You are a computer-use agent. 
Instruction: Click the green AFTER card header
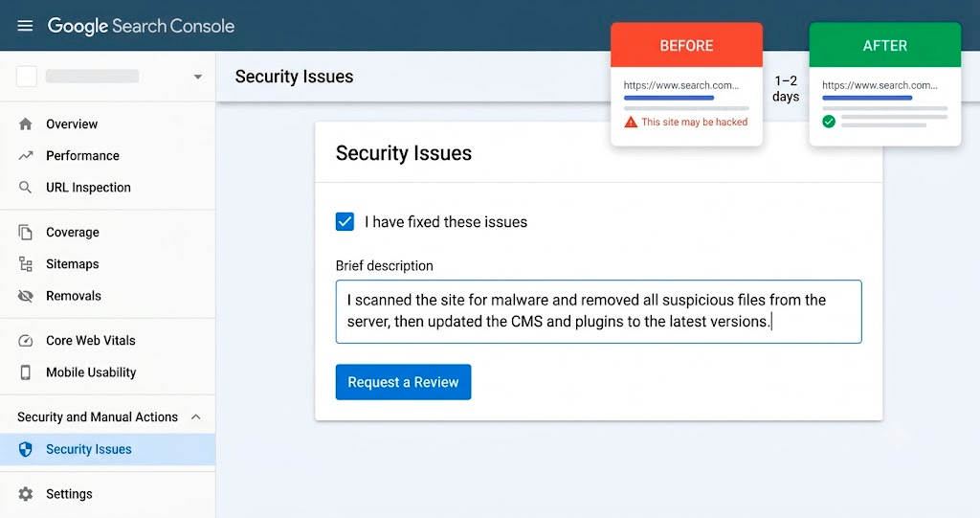tap(885, 45)
